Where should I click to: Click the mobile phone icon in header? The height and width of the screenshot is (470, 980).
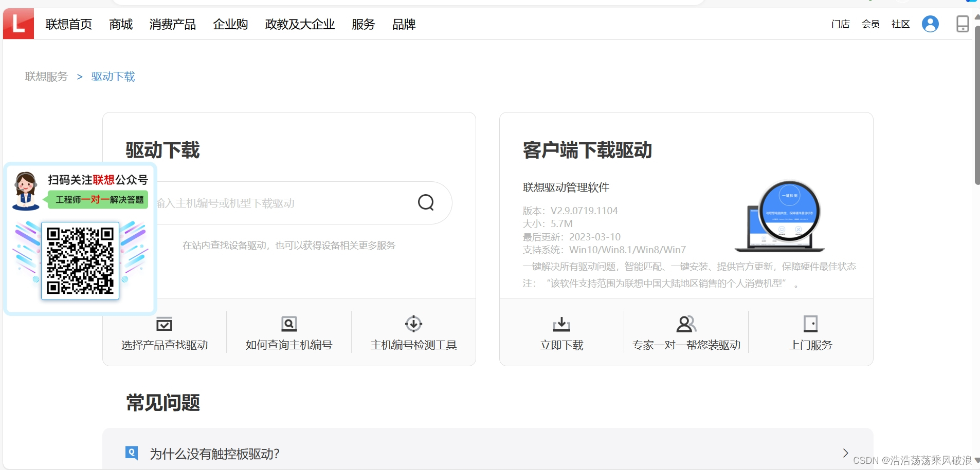(x=963, y=24)
